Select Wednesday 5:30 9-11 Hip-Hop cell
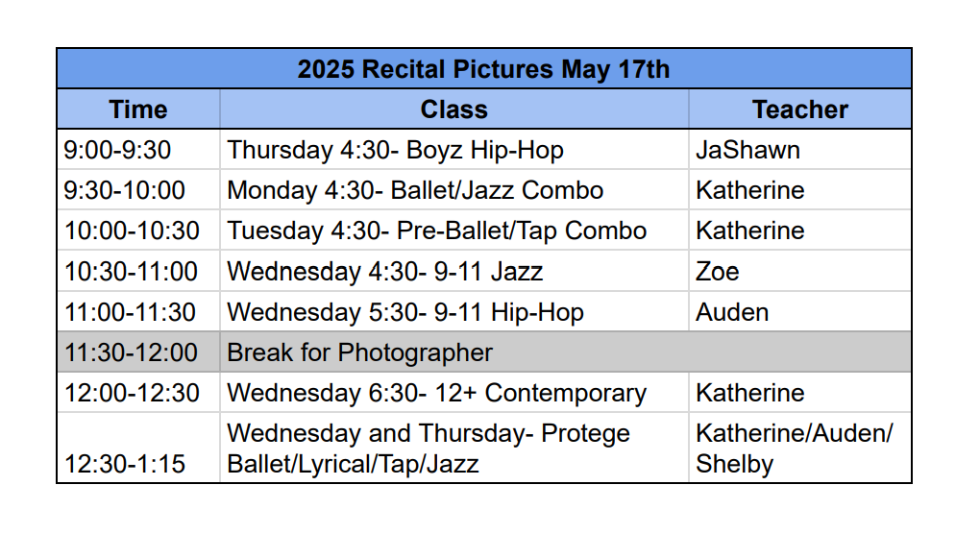This screenshot has height=534, width=980. pos(404,312)
